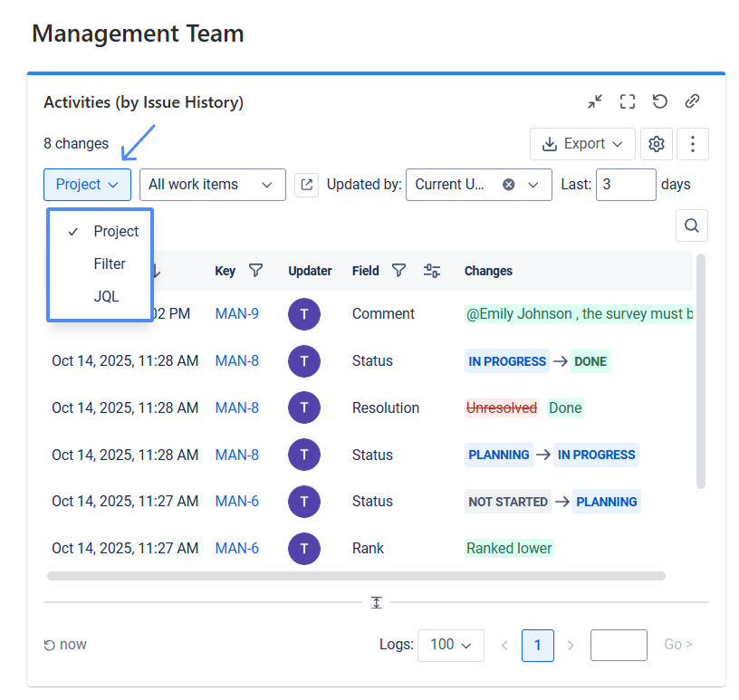Expand the Export dropdown button
The width and height of the screenshot is (739, 700).
point(582,144)
